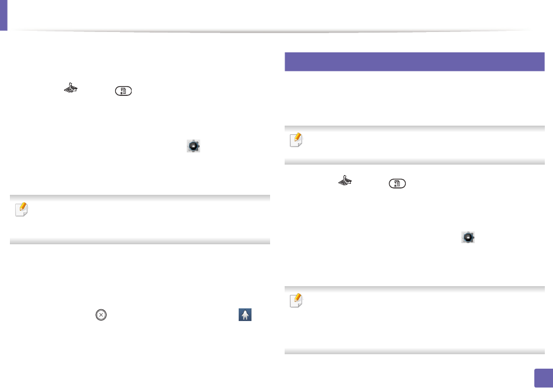Click the rounded Menu button icon in left column
Image resolution: width=553 pixels, height=392 pixels.
coord(123,91)
